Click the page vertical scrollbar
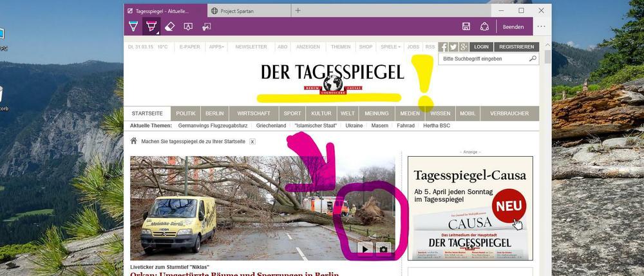This screenshot has width=644, height=276. tap(547, 57)
